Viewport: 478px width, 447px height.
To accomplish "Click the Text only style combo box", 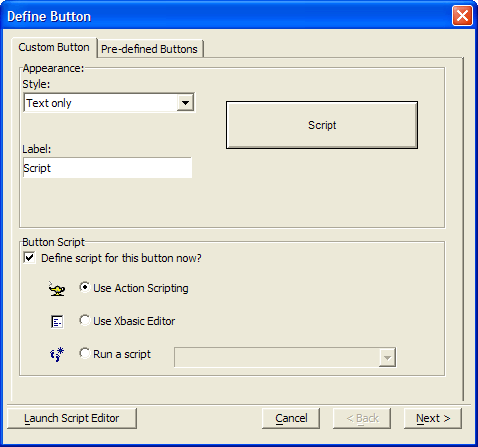I will coord(109,103).
